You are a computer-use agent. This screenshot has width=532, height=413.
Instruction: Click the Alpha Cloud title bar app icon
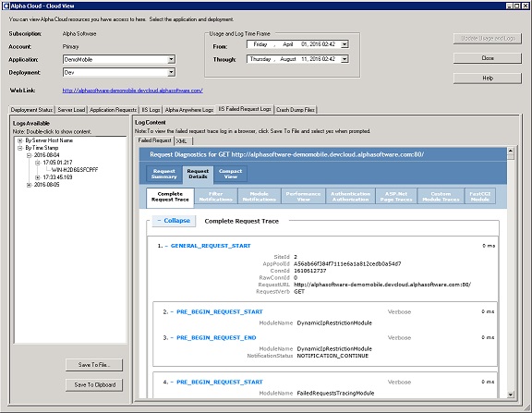[6, 6]
